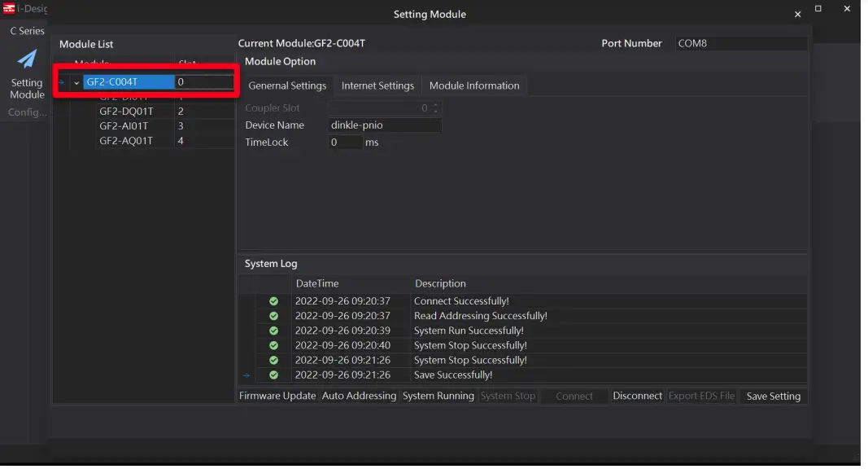Focus the TimeLock value field
868x469 pixels.
345,142
